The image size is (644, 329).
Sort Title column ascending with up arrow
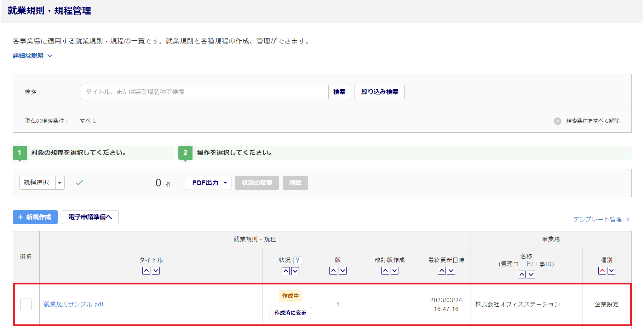click(x=146, y=271)
